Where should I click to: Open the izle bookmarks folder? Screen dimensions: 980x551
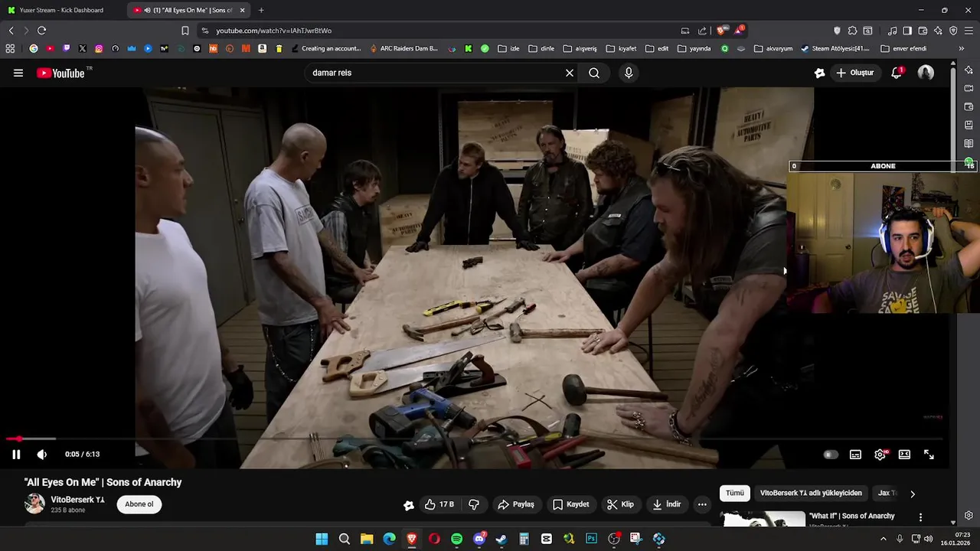tap(508, 48)
